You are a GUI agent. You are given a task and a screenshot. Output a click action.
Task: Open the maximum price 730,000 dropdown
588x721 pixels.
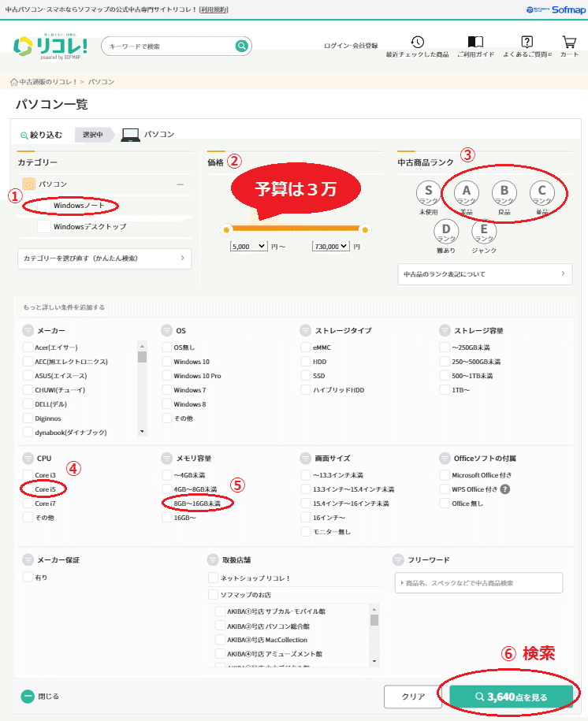pyautogui.click(x=331, y=247)
